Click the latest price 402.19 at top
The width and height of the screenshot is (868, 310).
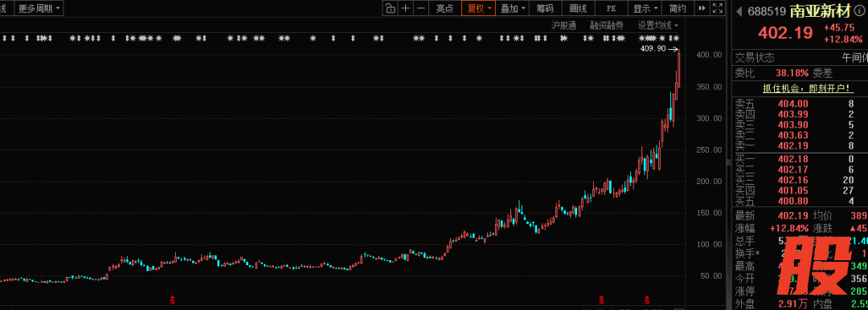point(785,33)
